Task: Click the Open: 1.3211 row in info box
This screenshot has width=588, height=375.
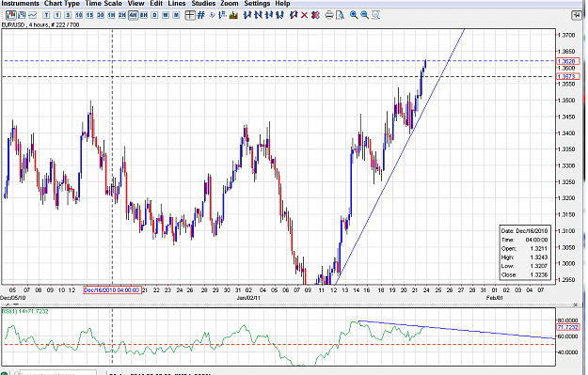Action: pyautogui.click(x=524, y=248)
